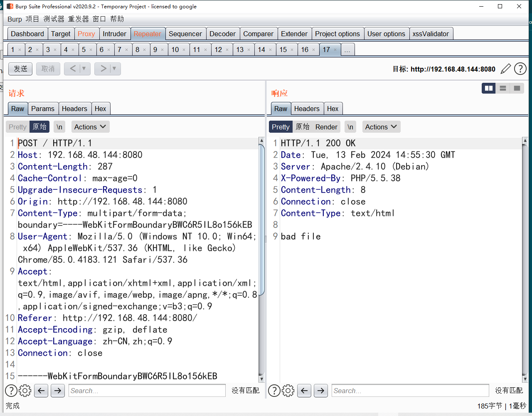The height and width of the screenshot is (416, 532).
Task: Go to next response search match
Action: 321,391
